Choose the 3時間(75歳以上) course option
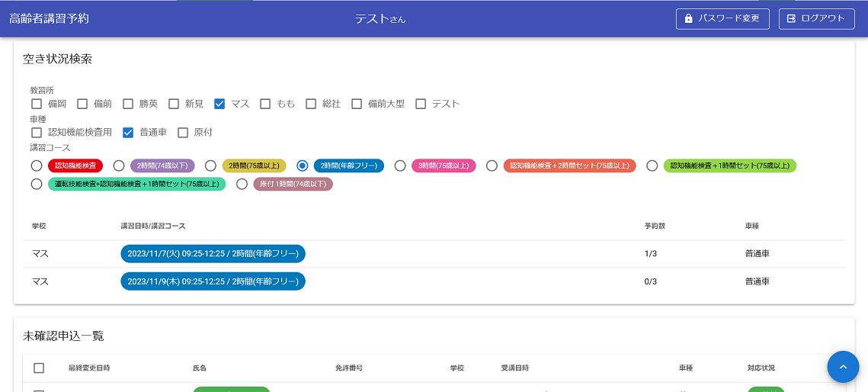The height and width of the screenshot is (392, 868). point(400,165)
